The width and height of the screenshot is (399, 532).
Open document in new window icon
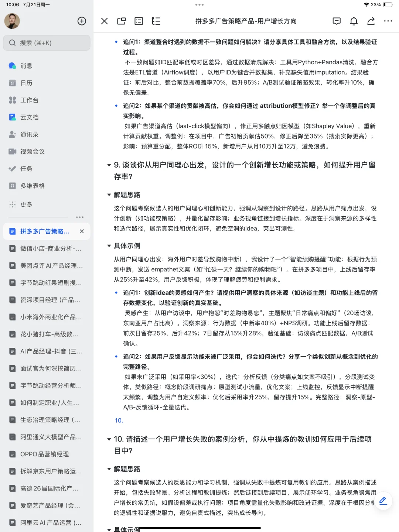(x=122, y=21)
